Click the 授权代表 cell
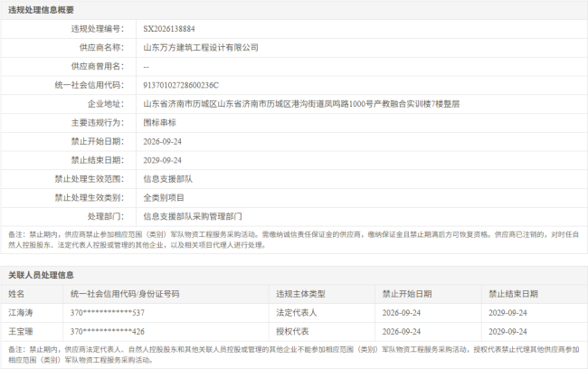This screenshot has width=588, height=369. coord(292,332)
